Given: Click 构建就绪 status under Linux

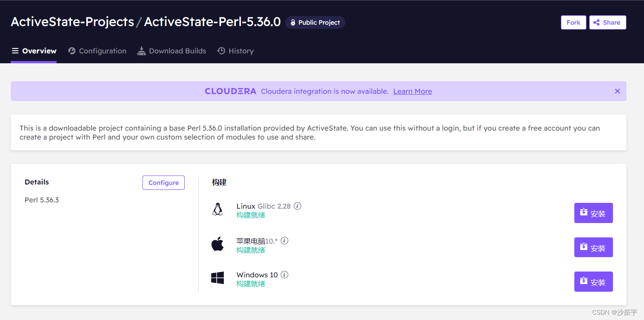Looking at the screenshot, I should tap(251, 215).
